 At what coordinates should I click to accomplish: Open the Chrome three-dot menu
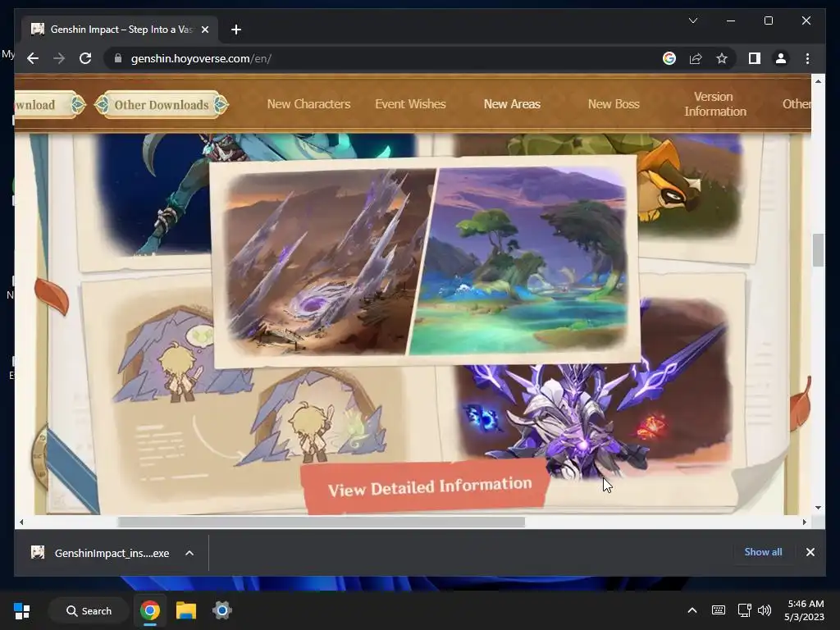pyautogui.click(x=807, y=58)
